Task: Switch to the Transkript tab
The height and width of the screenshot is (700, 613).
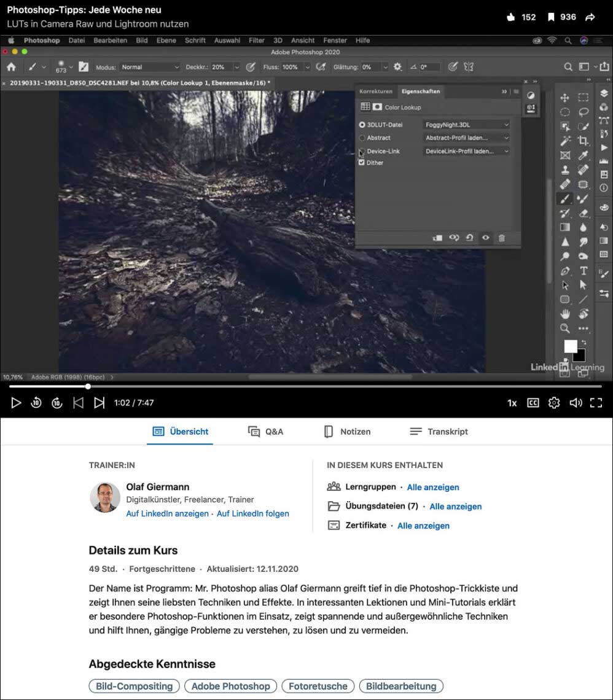Action: [x=439, y=432]
